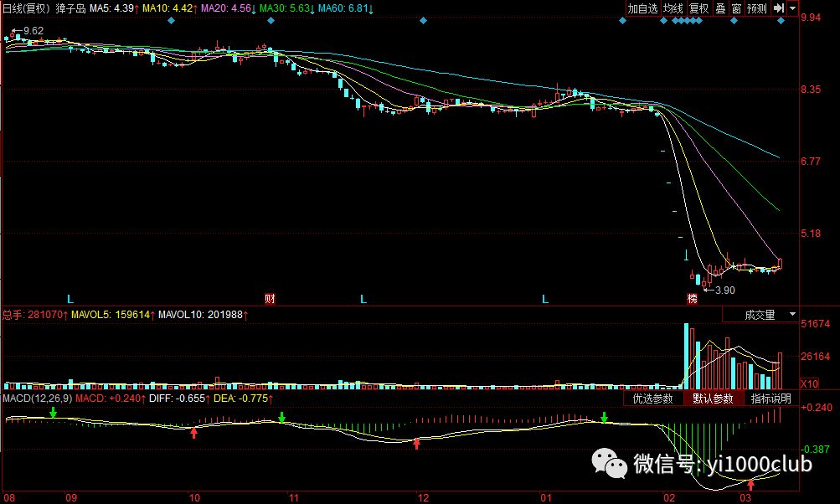Screen dimensions: 840x504
Task: Click the 10 month label on date axis
Action: point(194,497)
